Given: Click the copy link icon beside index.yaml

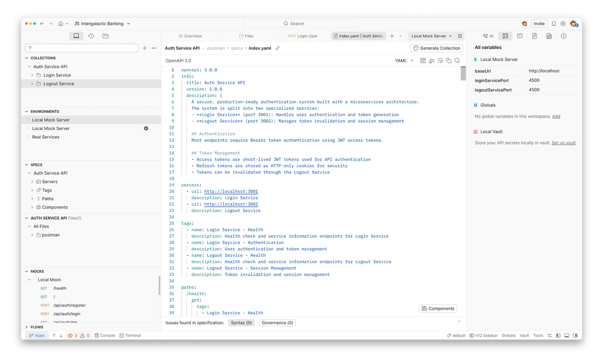Looking at the screenshot, I should click(277, 48).
